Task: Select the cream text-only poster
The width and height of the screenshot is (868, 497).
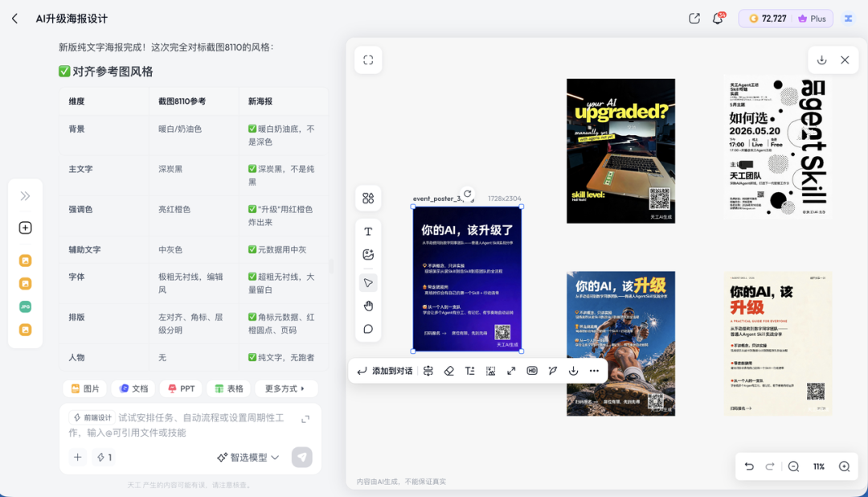Action: tap(778, 343)
